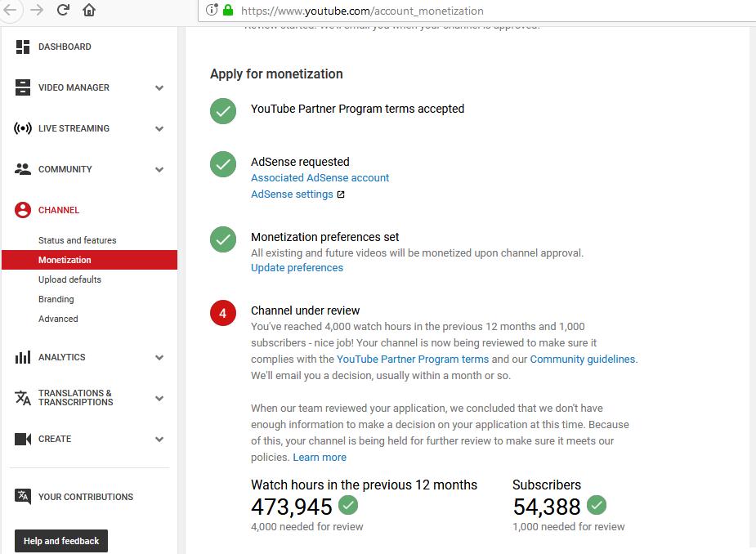The width and height of the screenshot is (756, 554).
Task: Click the 54,388 subscribers value
Action: click(x=547, y=507)
